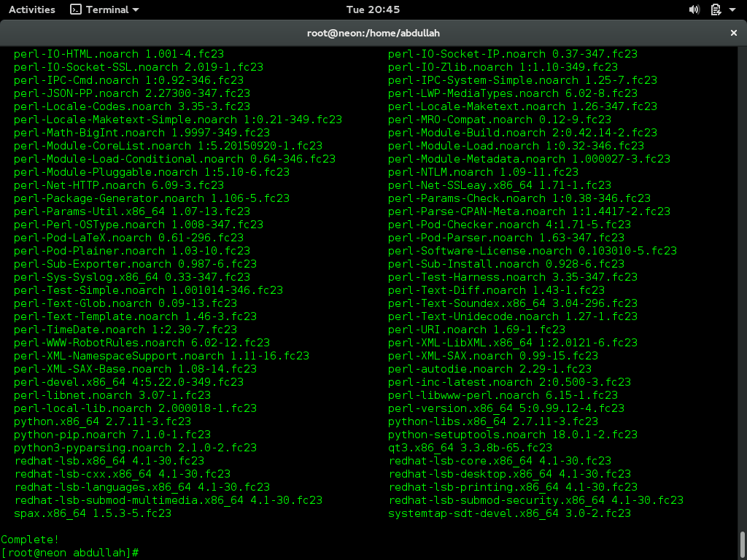The height and width of the screenshot is (560, 747).
Task: Select perl-IO-HTML.noarch 1.001-4.fc23 line
Action: (119, 54)
